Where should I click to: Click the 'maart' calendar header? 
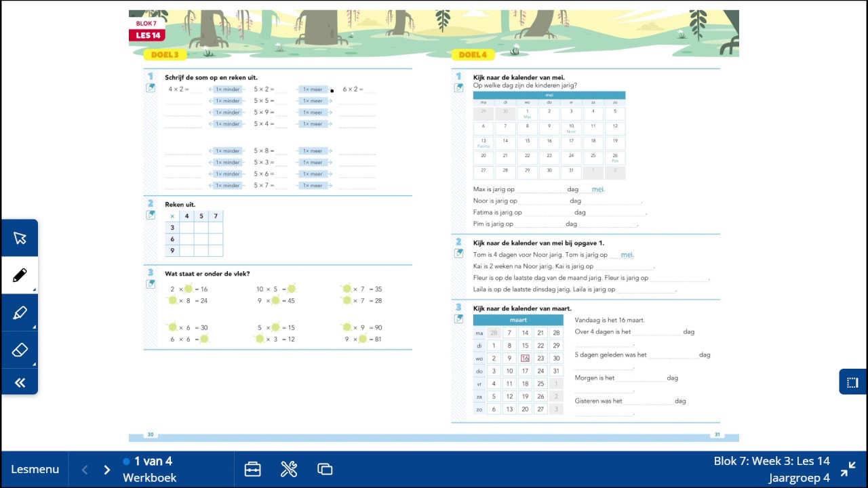[518, 320]
